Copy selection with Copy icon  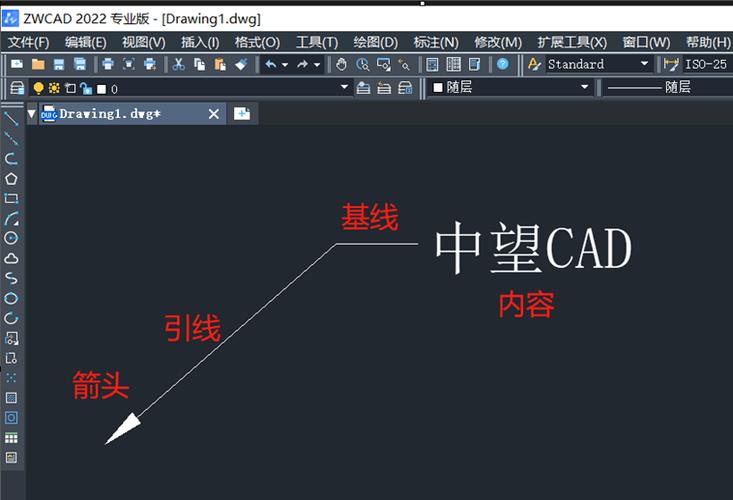tap(200, 64)
